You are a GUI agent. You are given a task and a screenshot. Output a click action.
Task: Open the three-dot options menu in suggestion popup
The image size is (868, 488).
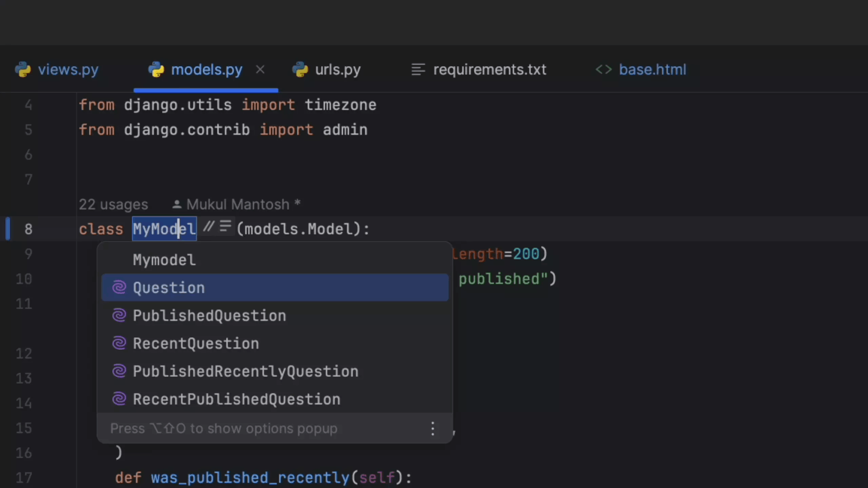[432, 428]
